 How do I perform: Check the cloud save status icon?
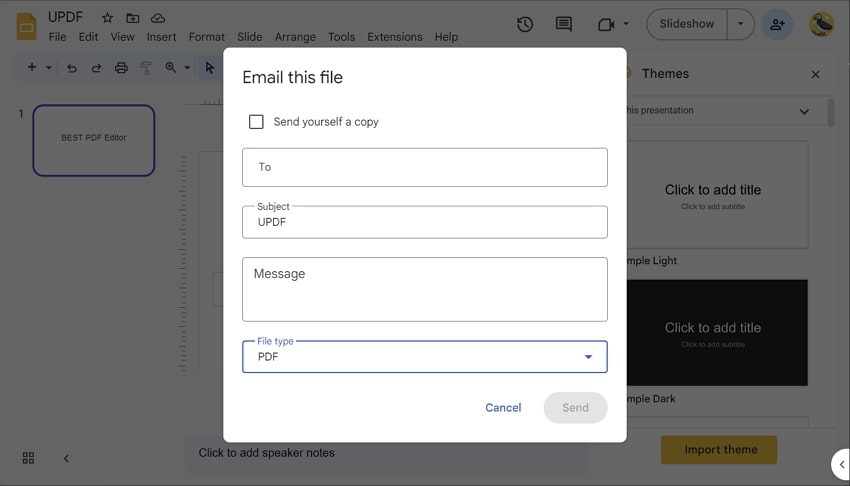coord(158,18)
